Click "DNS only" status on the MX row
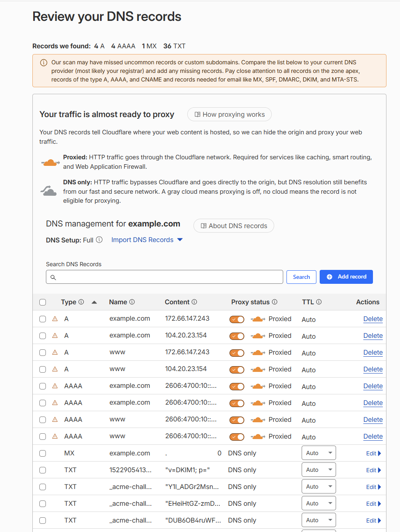 pos(242,453)
